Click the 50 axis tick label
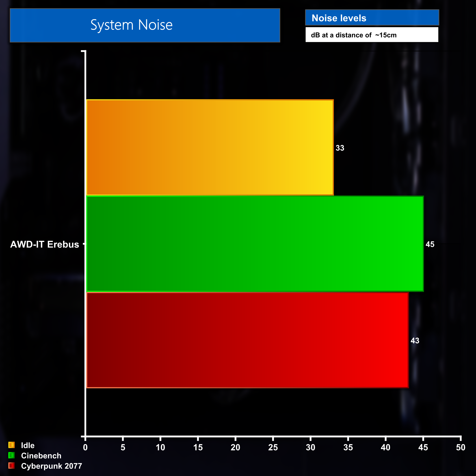This screenshot has width=476, height=476. (461, 447)
